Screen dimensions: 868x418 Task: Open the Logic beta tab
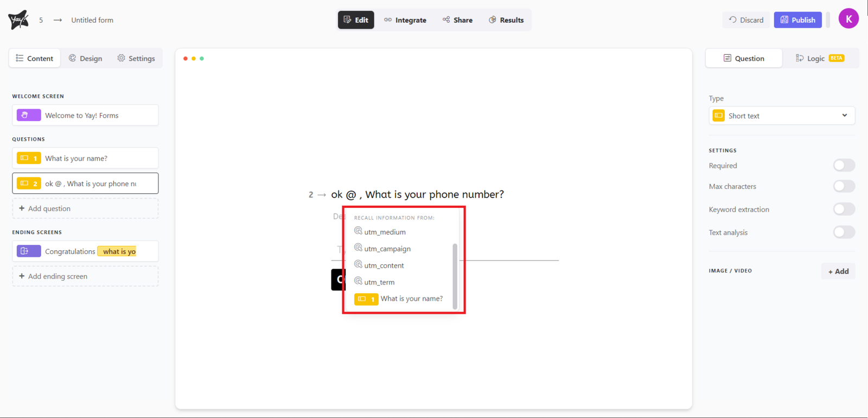click(x=819, y=59)
